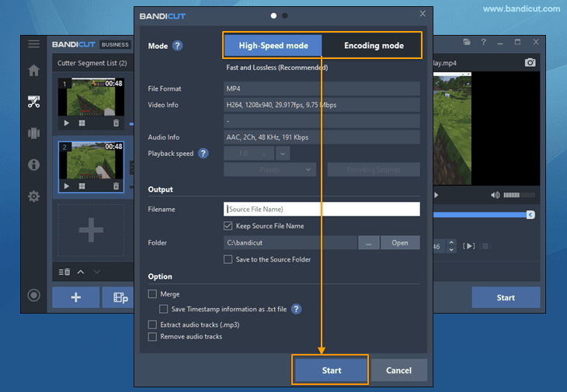
Task: Play segment 2 in Cutter Segment List
Action: point(67,186)
